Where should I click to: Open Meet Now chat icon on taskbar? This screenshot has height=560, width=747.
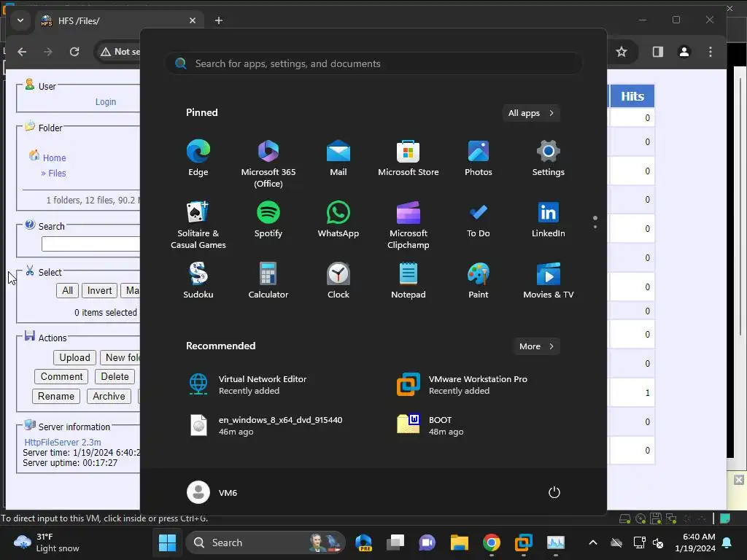(x=427, y=542)
